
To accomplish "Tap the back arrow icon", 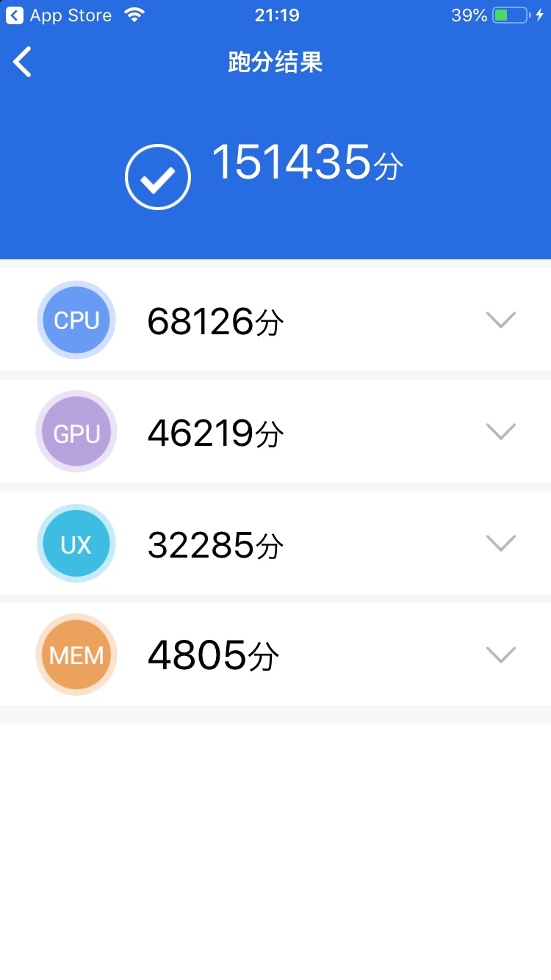I will click(23, 62).
